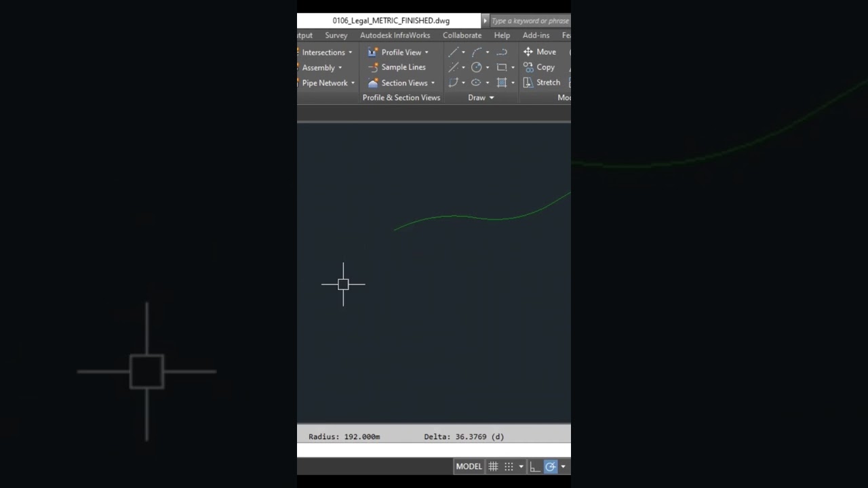The height and width of the screenshot is (488, 868).
Task: Select the best fit curve tool
Action: pos(453,83)
